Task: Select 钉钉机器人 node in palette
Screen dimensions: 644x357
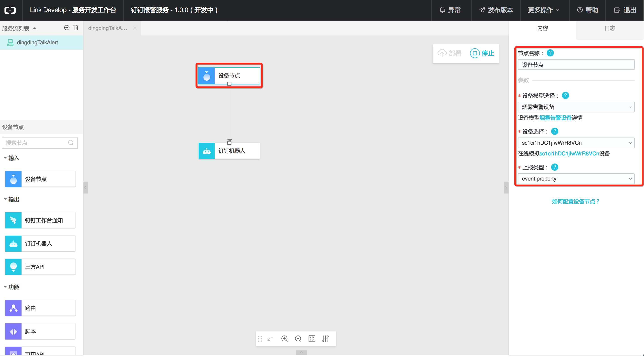Action: pyautogui.click(x=41, y=243)
